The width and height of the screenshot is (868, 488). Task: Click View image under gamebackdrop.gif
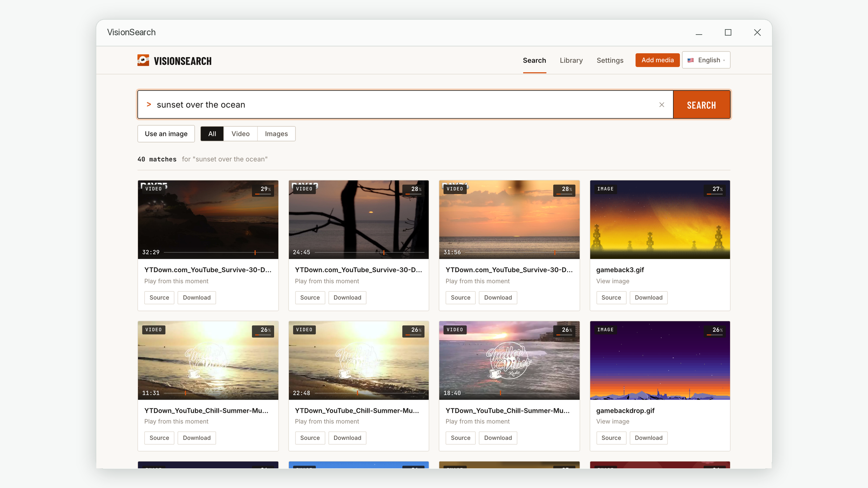tap(613, 422)
